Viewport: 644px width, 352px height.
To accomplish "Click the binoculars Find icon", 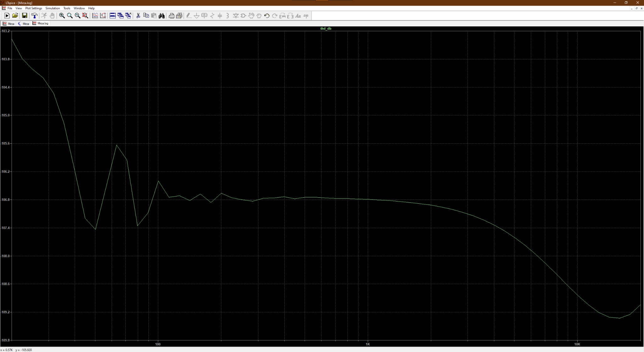I will (x=162, y=16).
